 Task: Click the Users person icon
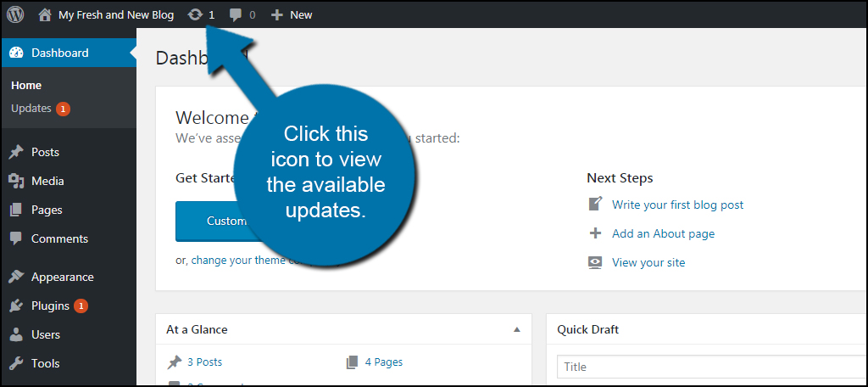coord(16,334)
